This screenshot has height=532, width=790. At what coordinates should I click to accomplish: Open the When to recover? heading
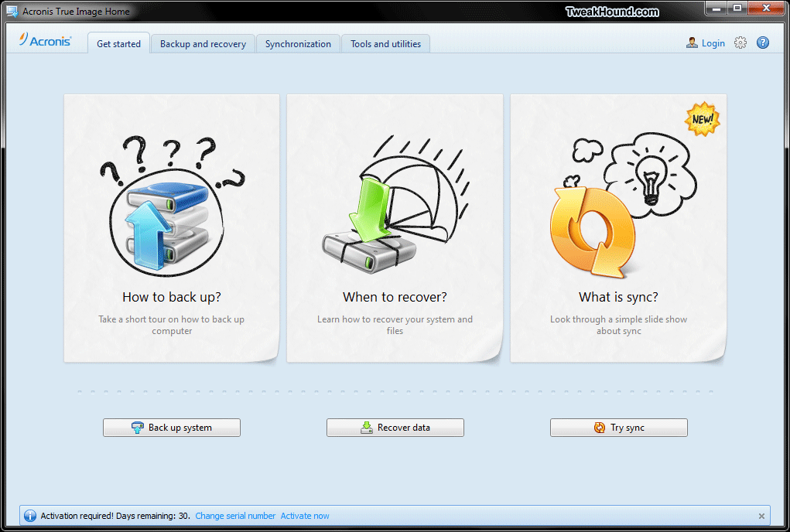click(395, 297)
